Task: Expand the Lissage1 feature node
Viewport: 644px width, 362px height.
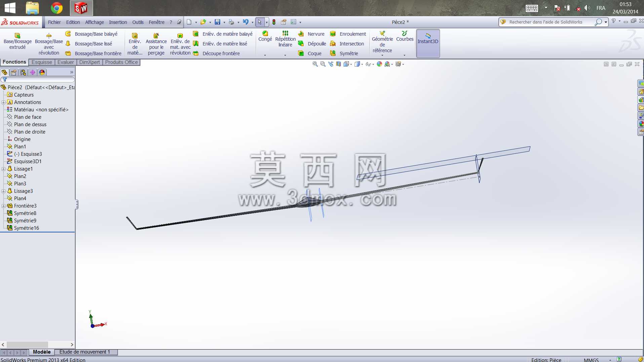Action: (4, 169)
